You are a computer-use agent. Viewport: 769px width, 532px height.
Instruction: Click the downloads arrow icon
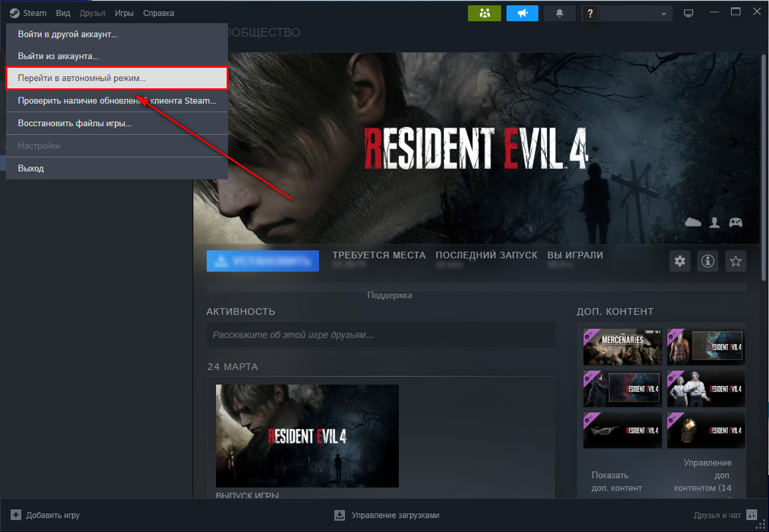pos(340,515)
